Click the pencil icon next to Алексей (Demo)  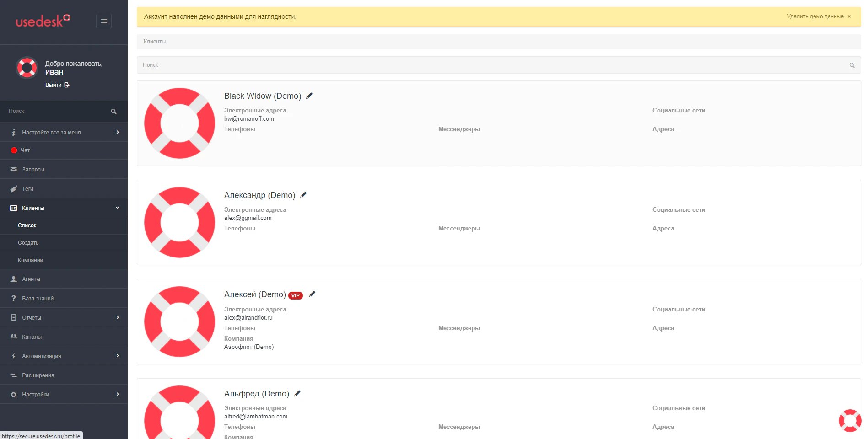click(312, 294)
